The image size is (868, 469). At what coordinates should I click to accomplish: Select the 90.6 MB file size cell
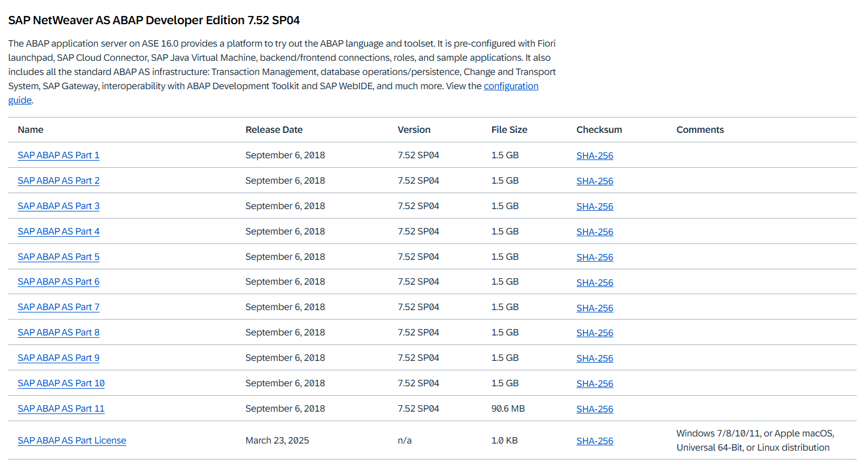(508, 409)
